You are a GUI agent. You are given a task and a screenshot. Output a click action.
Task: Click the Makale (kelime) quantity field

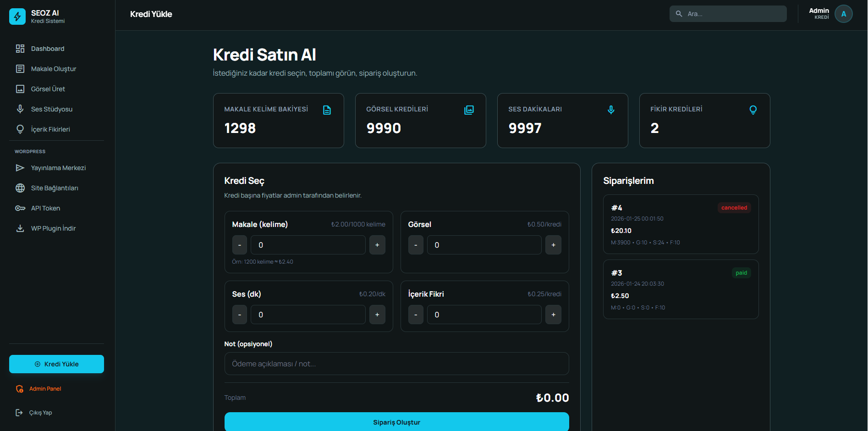click(x=308, y=245)
